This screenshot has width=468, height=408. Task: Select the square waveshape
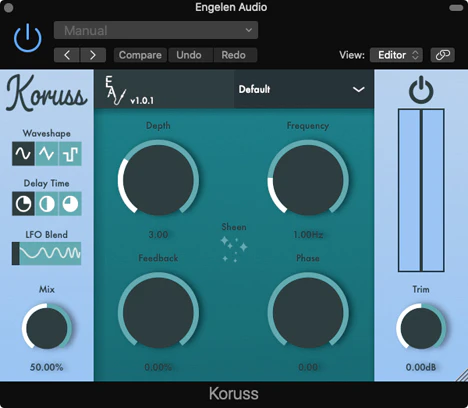[70, 154]
